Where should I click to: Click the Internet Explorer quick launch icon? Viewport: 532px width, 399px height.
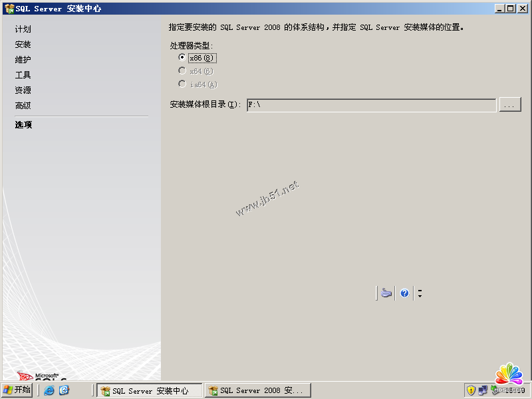[49, 390]
